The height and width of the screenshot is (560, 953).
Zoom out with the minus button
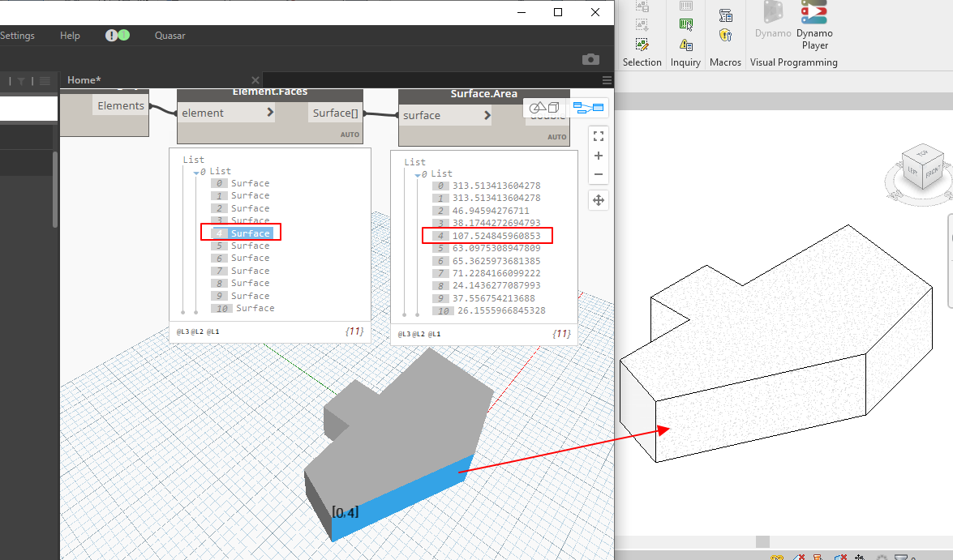pyautogui.click(x=599, y=174)
